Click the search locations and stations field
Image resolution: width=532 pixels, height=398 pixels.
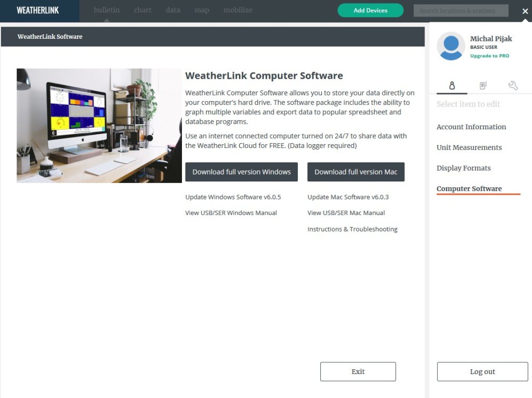(461, 10)
